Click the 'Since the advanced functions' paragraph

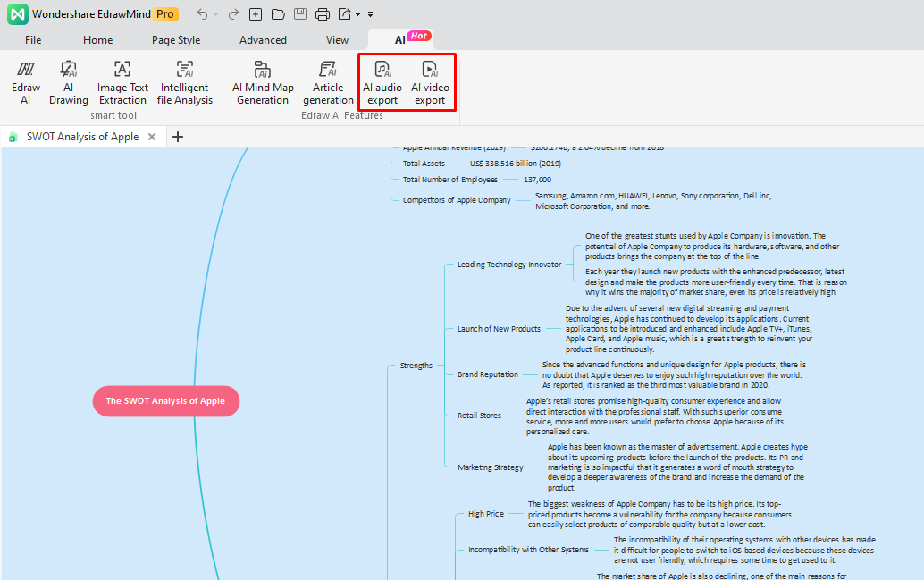click(674, 374)
